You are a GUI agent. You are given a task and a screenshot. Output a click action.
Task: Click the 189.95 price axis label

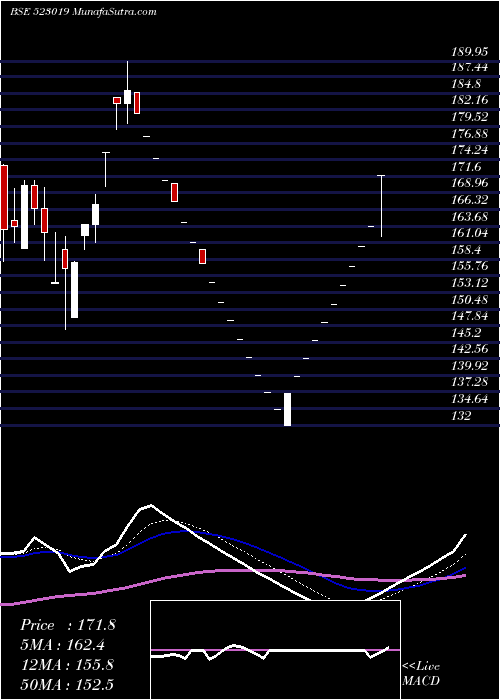coord(469,52)
